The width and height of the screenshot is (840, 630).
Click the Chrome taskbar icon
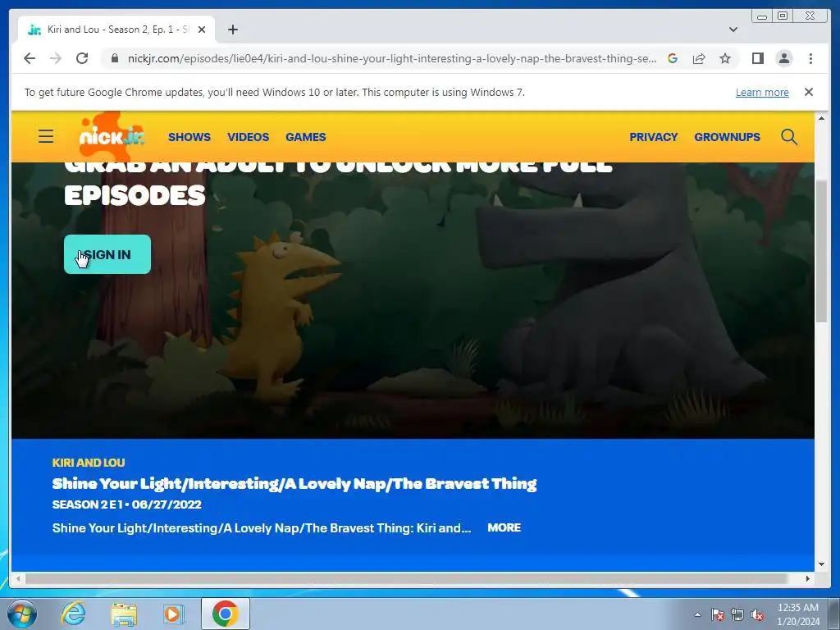tap(226, 614)
